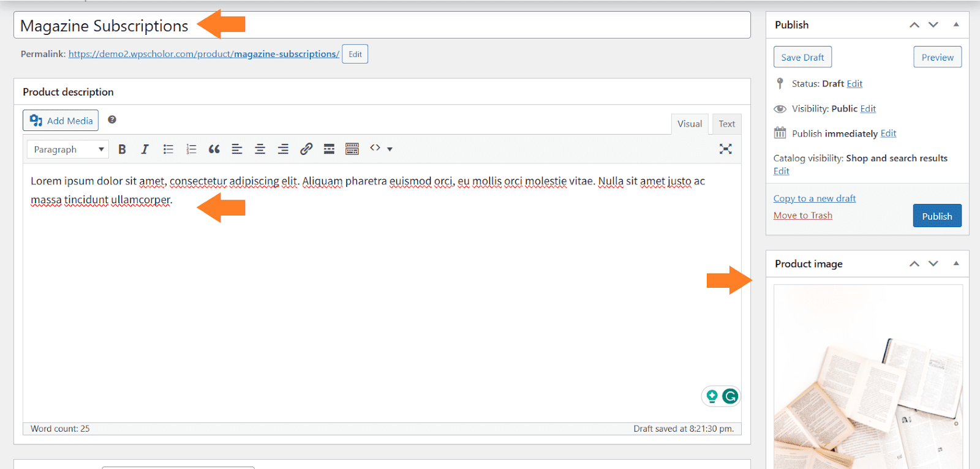980x469 pixels.
Task: Edit the Draft status
Action: 854,84
